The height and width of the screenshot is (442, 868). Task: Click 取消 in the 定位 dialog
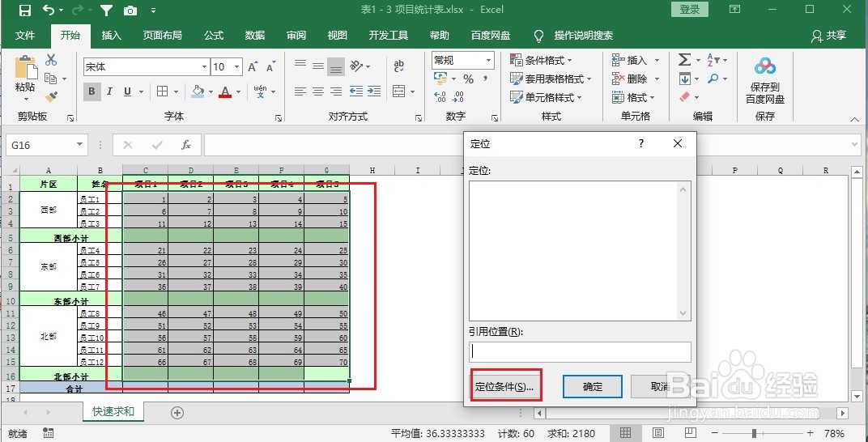(x=661, y=387)
